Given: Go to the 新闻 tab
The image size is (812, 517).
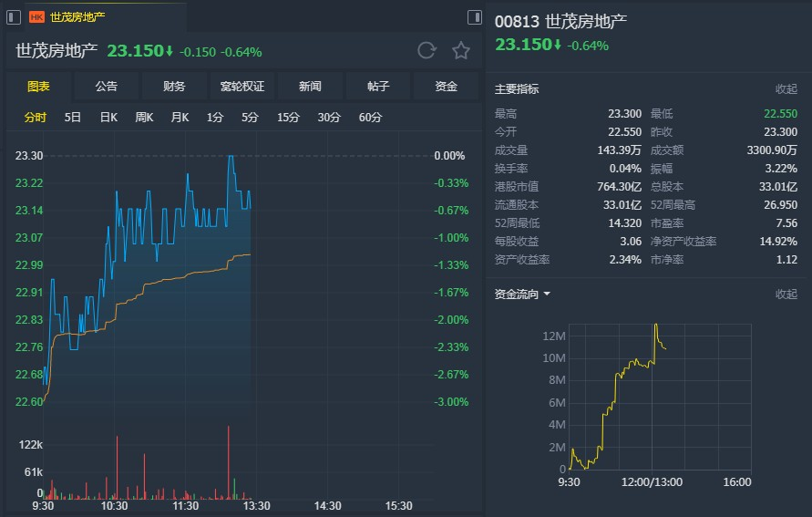Looking at the screenshot, I should click(310, 87).
